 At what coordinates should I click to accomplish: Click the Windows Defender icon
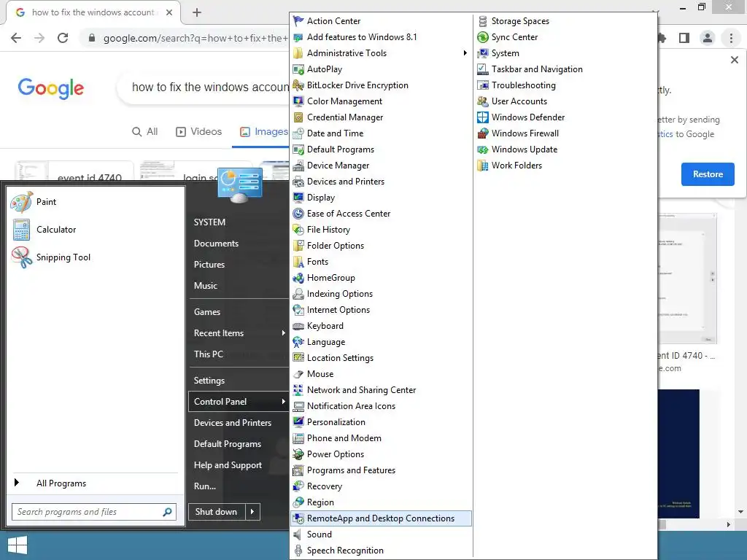[483, 117]
